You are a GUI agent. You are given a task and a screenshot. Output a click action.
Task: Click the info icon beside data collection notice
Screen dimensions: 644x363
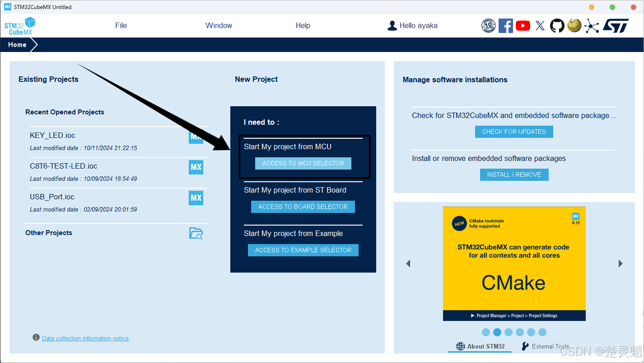click(36, 338)
